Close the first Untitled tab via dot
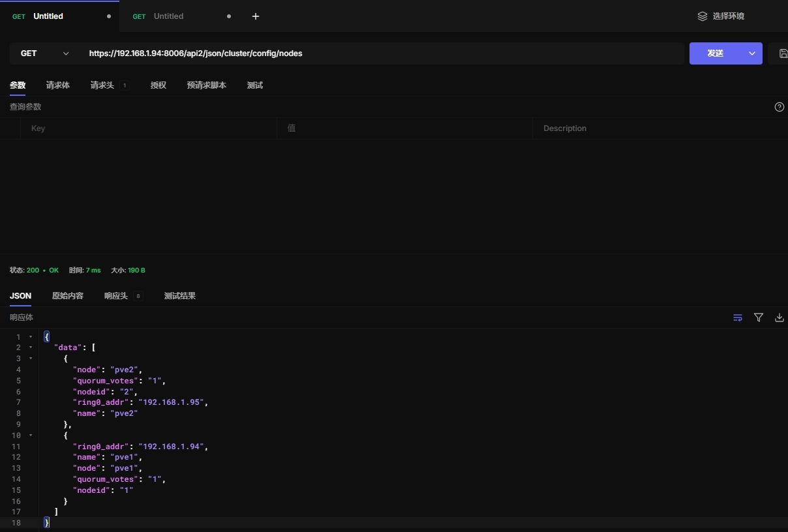Viewport: 788px width, 532px height. pos(109,16)
